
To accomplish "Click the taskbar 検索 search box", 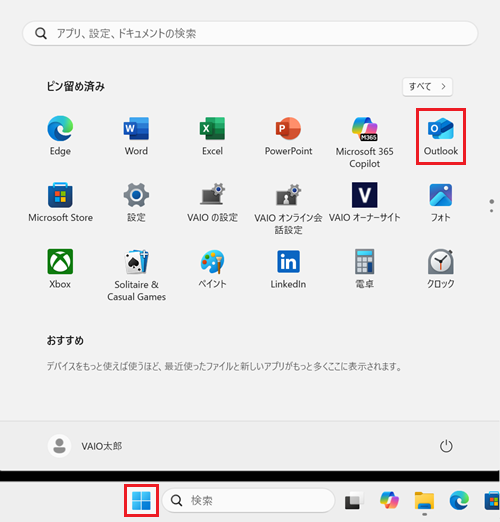I will 248,500.
